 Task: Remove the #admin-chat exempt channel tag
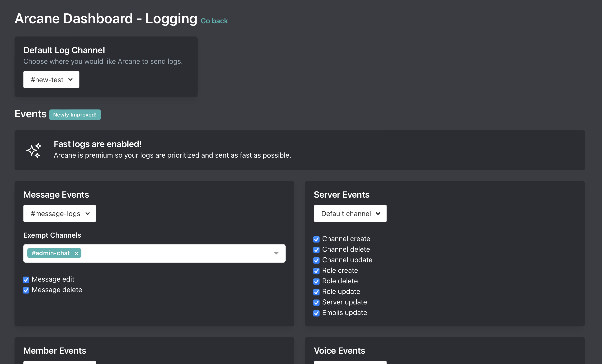click(x=76, y=253)
